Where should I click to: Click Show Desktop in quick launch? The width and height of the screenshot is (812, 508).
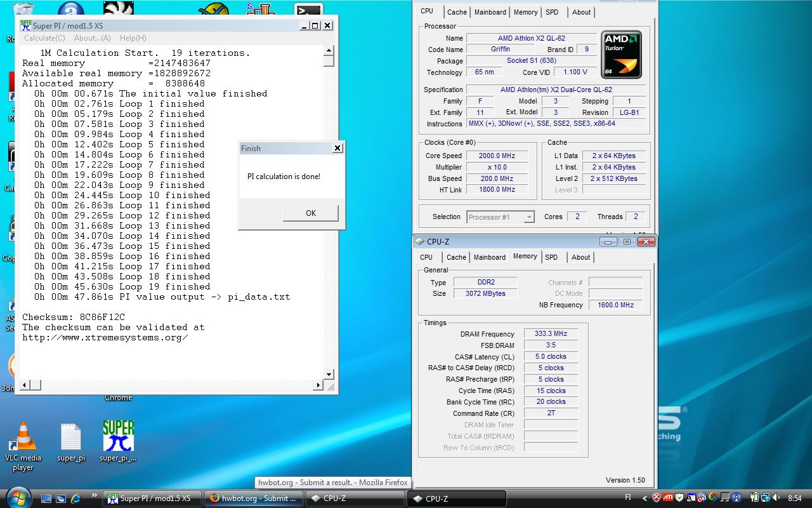tap(46, 498)
